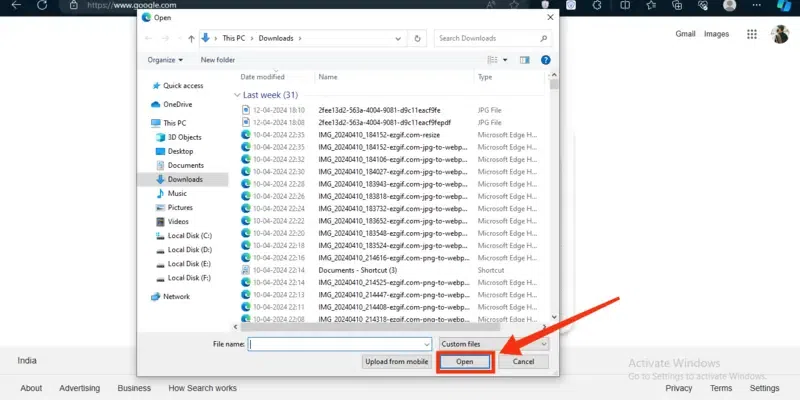The image size is (800, 400).
Task: Select Quick access in navigation pane
Action: [178, 86]
